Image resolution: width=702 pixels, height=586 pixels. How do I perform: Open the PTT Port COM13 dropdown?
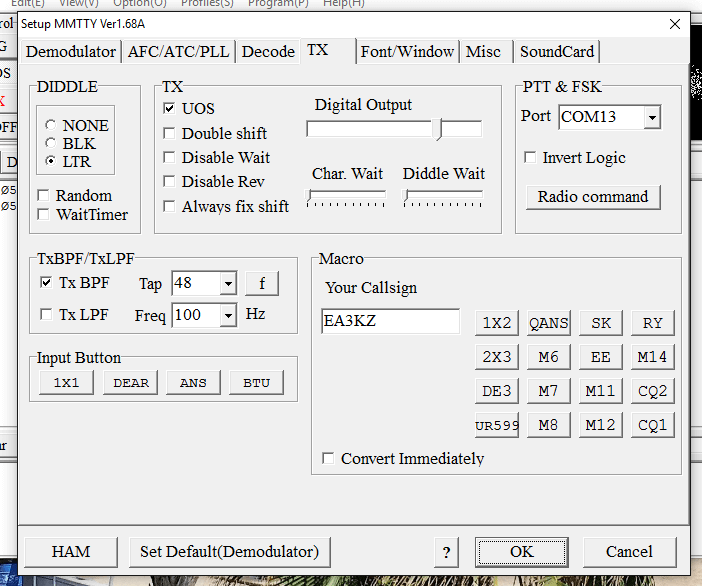(652, 117)
